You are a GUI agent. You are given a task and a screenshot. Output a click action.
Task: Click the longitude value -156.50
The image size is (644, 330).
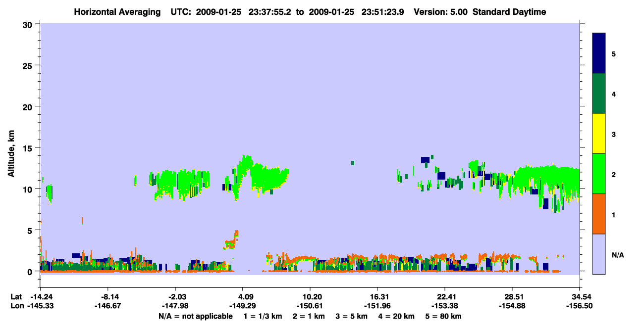(x=579, y=306)
